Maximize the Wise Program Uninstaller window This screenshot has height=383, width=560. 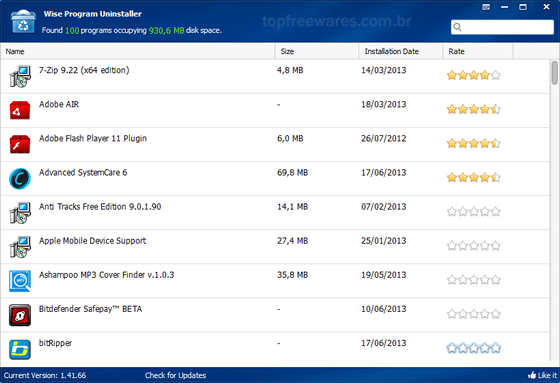click(523, 7)
